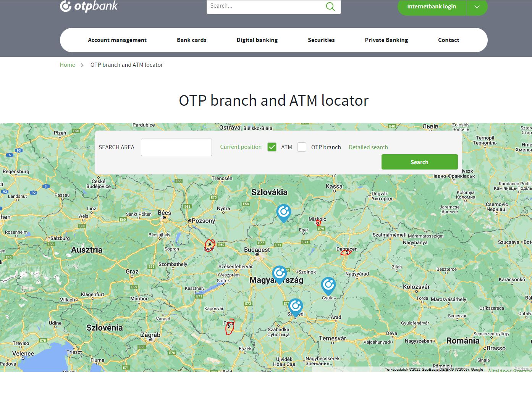
Task: Click the OTP Bank logo
Action: pos(89,6)
